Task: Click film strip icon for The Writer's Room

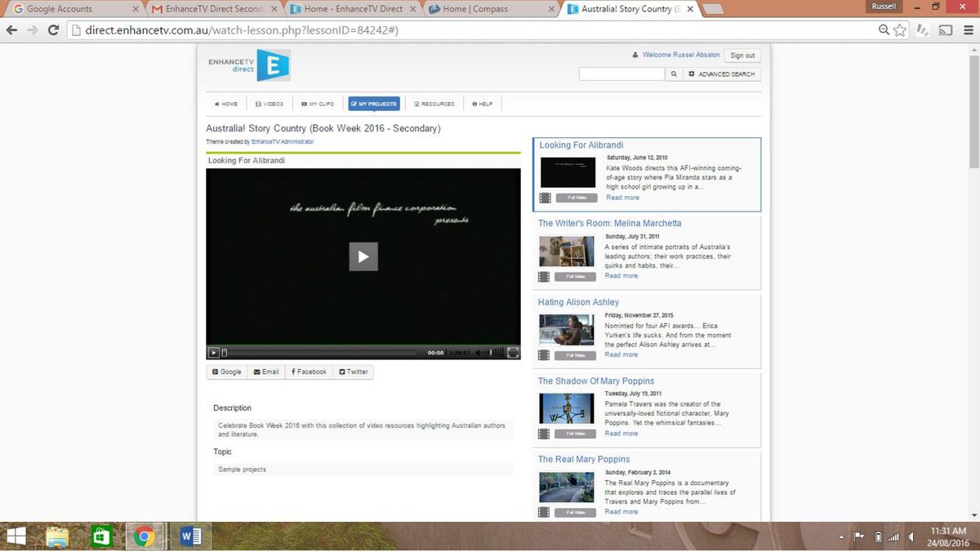Action: tap(544, 277)
